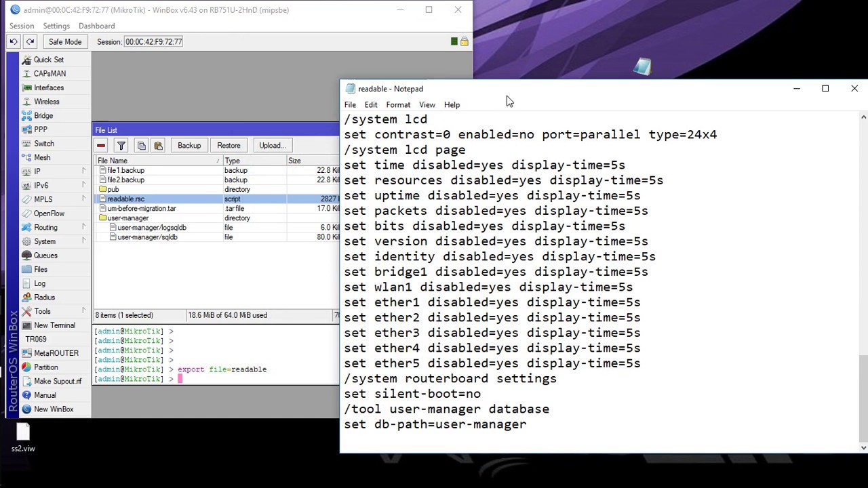Viewport: 868px width, 488px height.
Task: Open Wireless from the sidebar
Action: [x=47, y=102]
